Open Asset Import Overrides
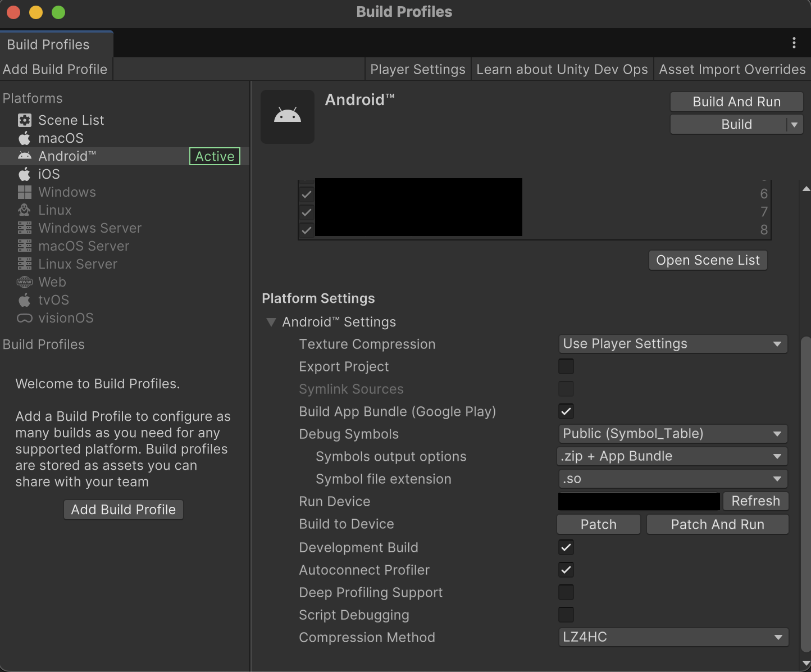 tap(732, 69)
